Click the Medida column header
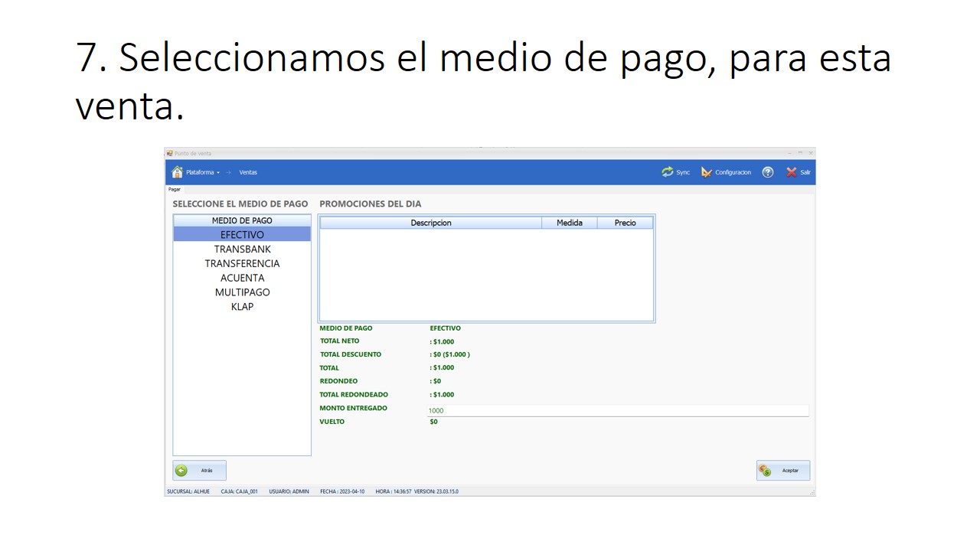Screen dimensions: 980x551 [x=570, y=223]
